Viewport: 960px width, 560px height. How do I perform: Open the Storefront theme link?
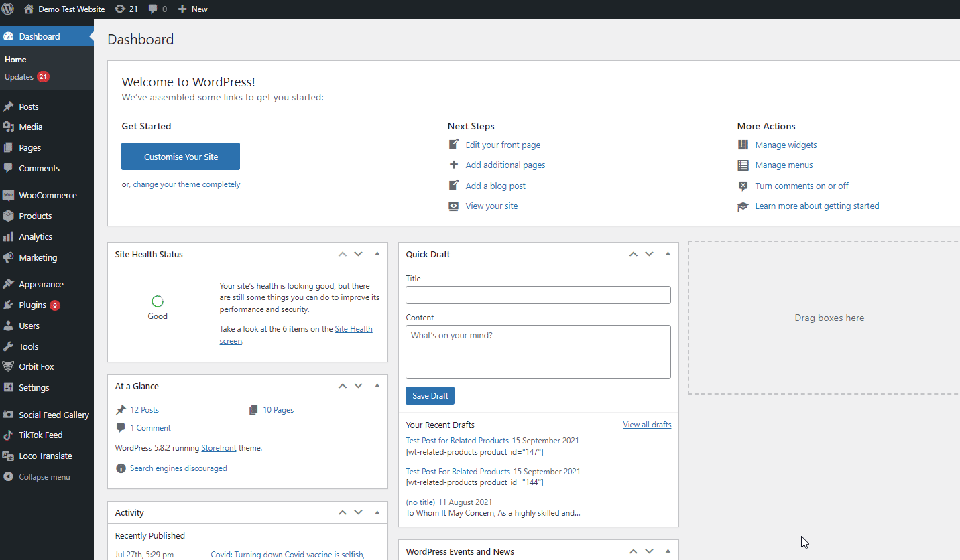(219, 448)
